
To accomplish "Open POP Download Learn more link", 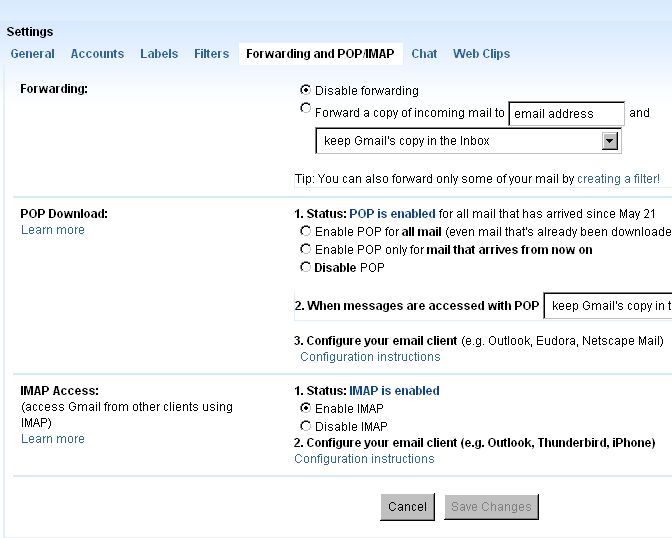I will pos(53,230).
